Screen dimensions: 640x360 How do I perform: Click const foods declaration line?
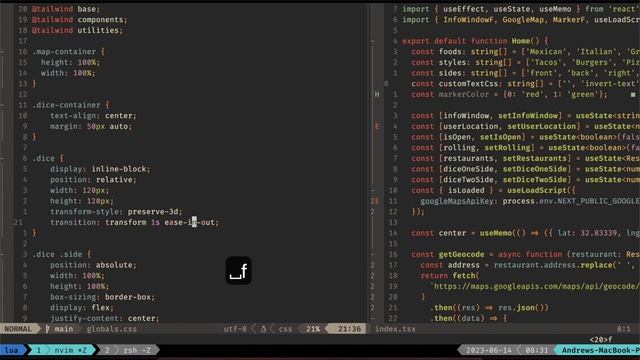click(x=526, y=52)
